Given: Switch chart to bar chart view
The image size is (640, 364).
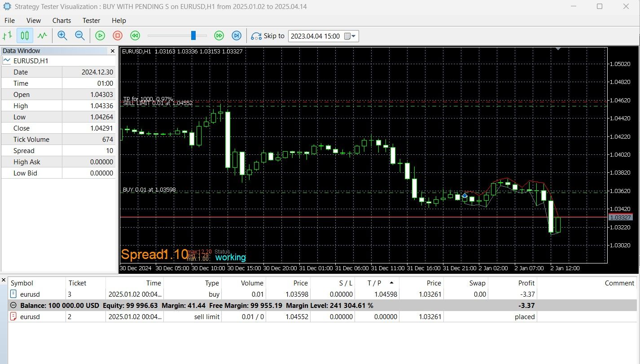Looking at the screenshot, I should pyautogui.click(x=8, y=35).
